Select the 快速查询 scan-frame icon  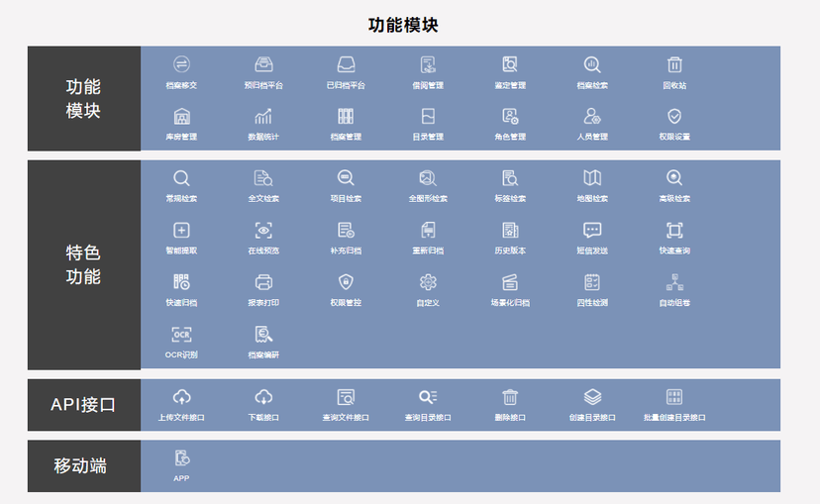(674, 230)
